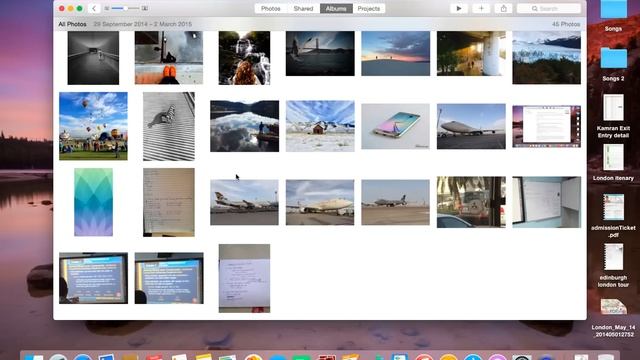This screenshot has width=640, height=360.
Task: Open the London itenary desktop file
Action: 613,162
